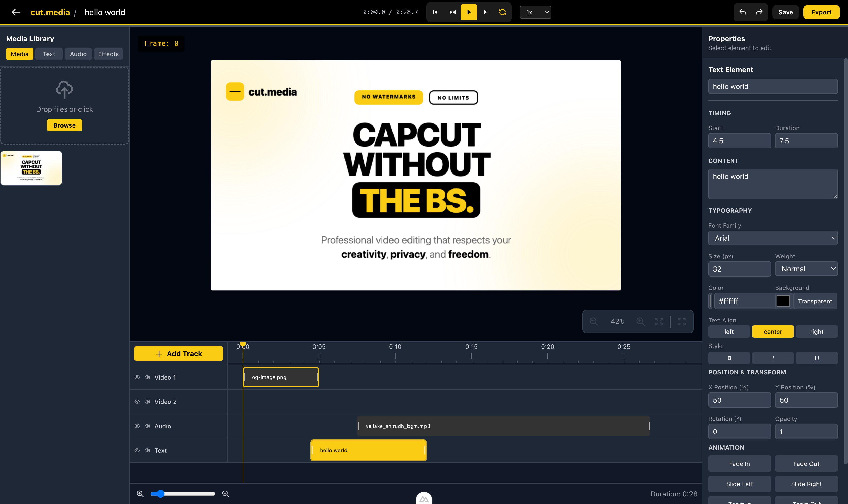Toggle underline style
Screen dimensions: 848x504
tap(816, 358)
